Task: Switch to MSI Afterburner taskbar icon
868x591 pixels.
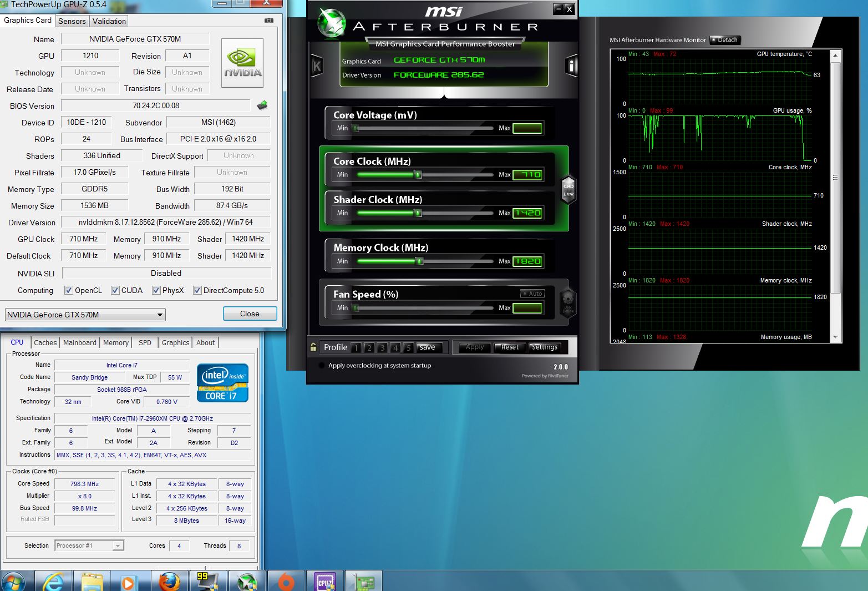Action: click(247, 582)
